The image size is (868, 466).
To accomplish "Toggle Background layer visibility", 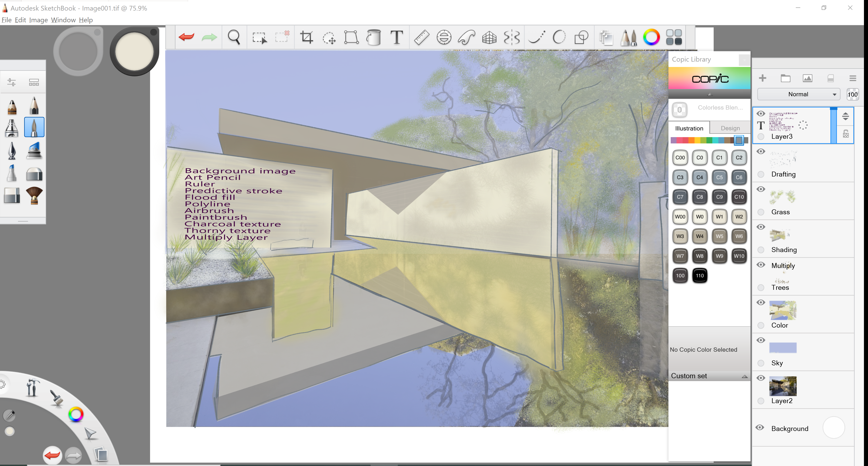I will click(760, 428).
